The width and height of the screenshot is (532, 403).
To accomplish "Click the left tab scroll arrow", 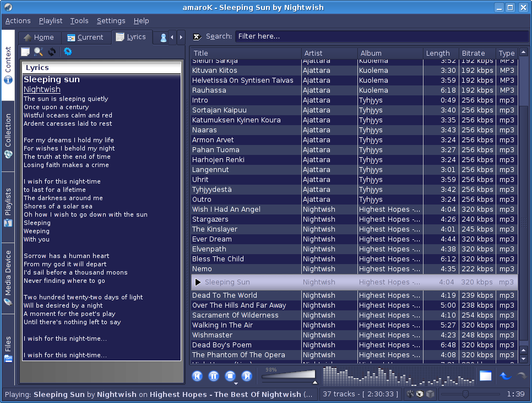I will click(x=172, y=37).
